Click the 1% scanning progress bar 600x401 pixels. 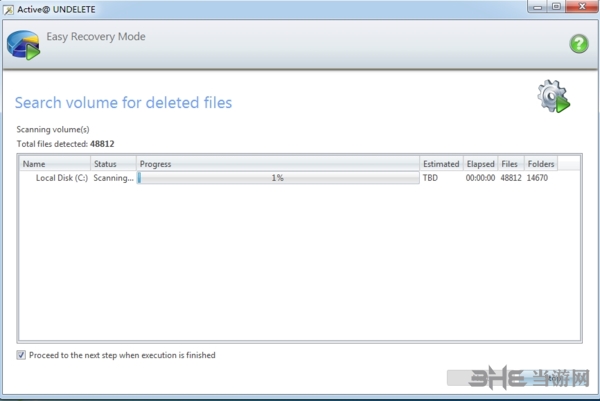point(278,178)
